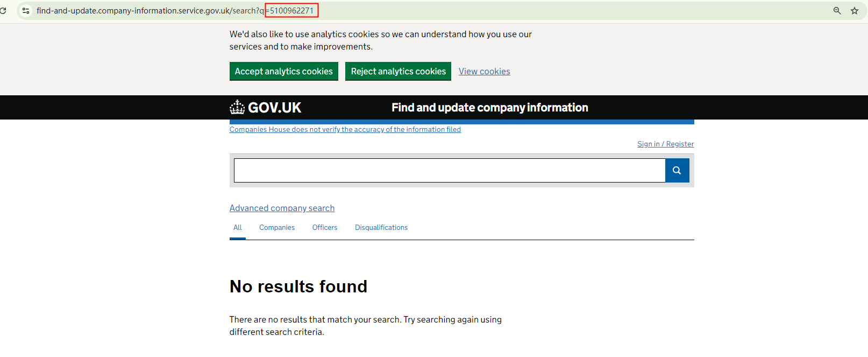Switch to the Companies tab
The width and height of the screenshot is (868, 357).
(x=277, y=228)
